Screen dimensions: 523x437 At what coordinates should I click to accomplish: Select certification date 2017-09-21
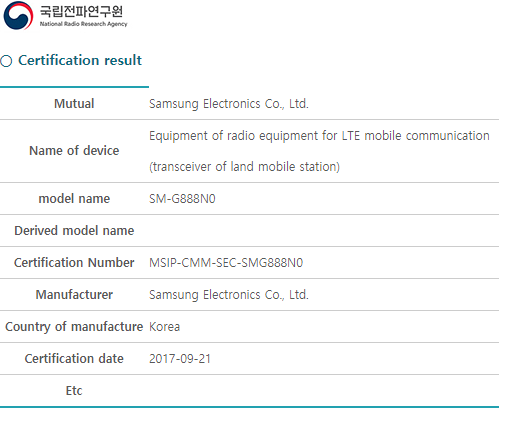click(180, 359)
